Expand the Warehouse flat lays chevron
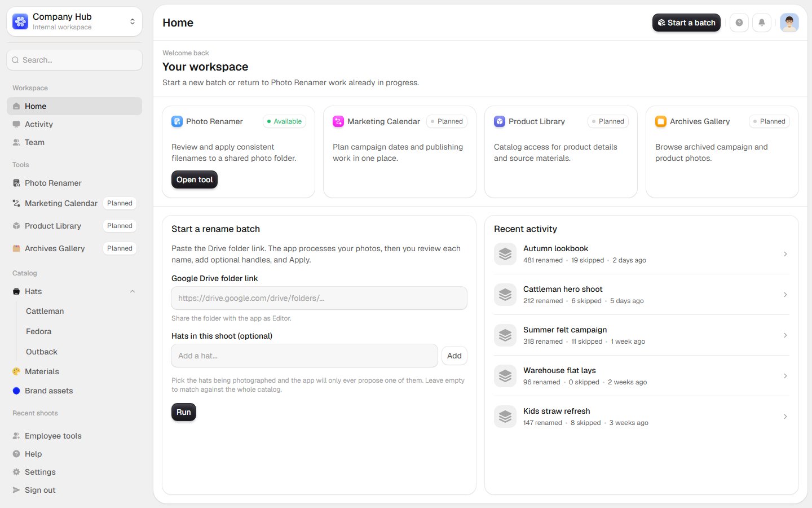812x508 pixels. pos(785,376)
